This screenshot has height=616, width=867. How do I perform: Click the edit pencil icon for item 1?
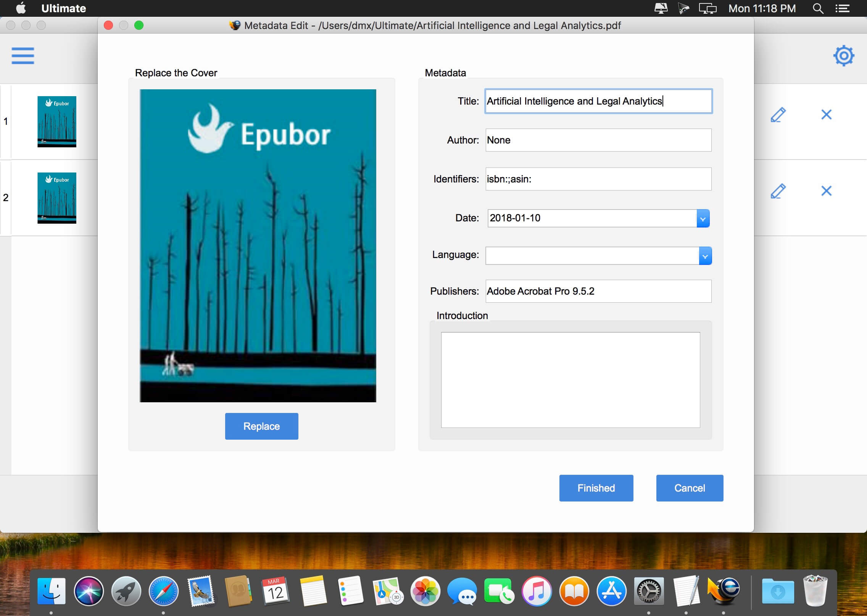coord(778,114)
